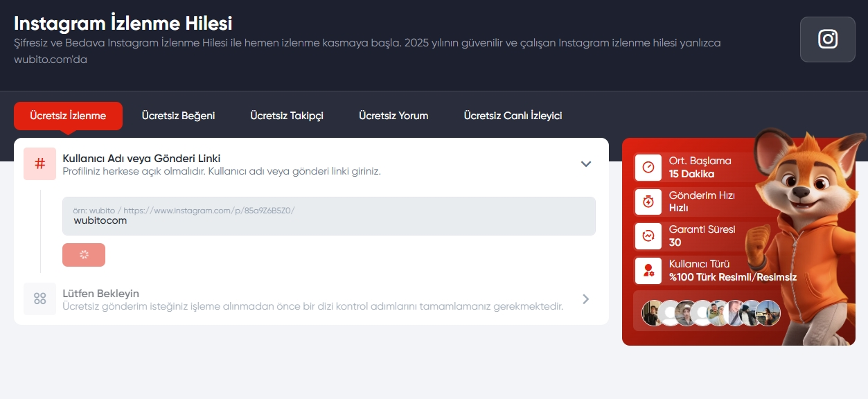
Task: Click the user icon beside Kullanıcı Türü
Action: click(648, 271)
